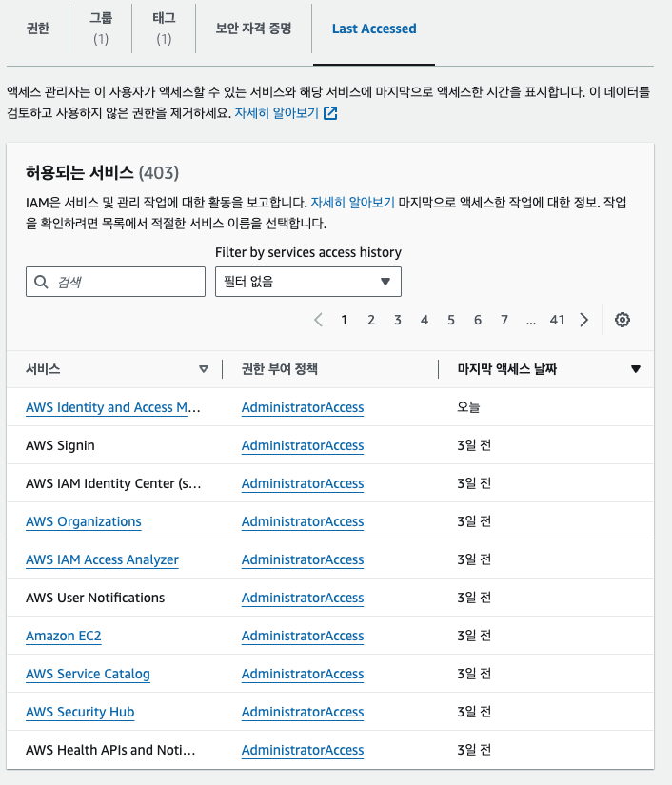Open the AWS Service Catalog link

coord(88,674)
